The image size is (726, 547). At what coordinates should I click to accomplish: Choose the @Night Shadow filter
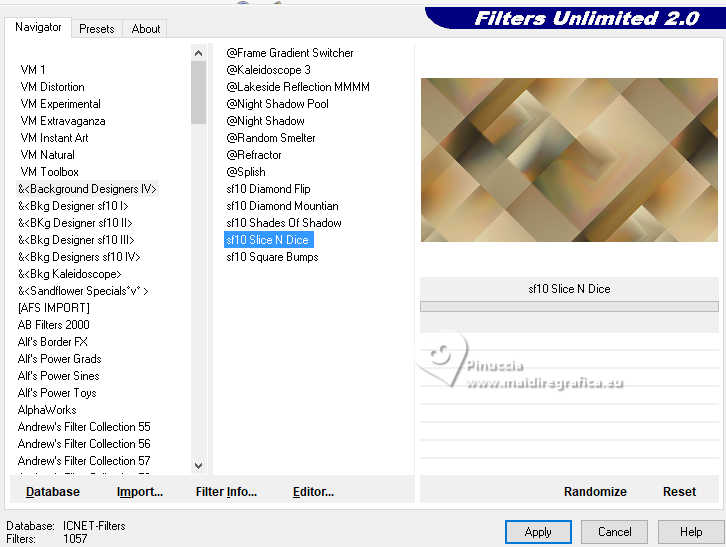pyautogui.click(x=265, y=121)
